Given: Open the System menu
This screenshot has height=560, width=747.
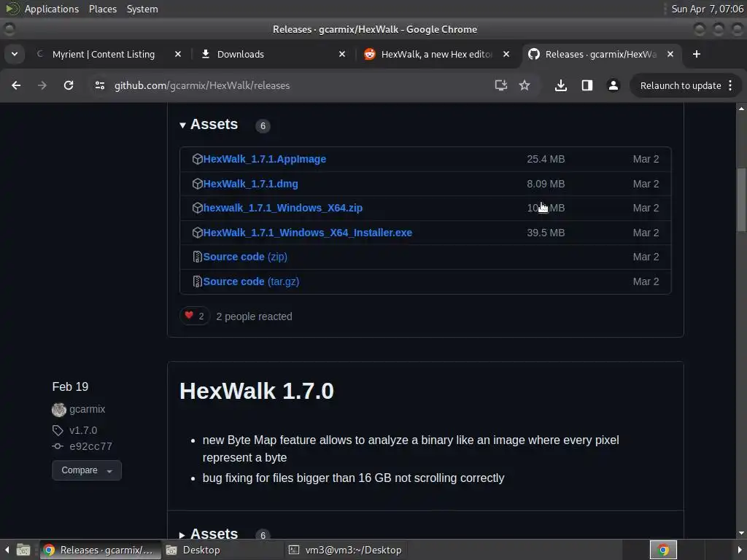Looking at the screenshot, I should (x=142, y=9).
